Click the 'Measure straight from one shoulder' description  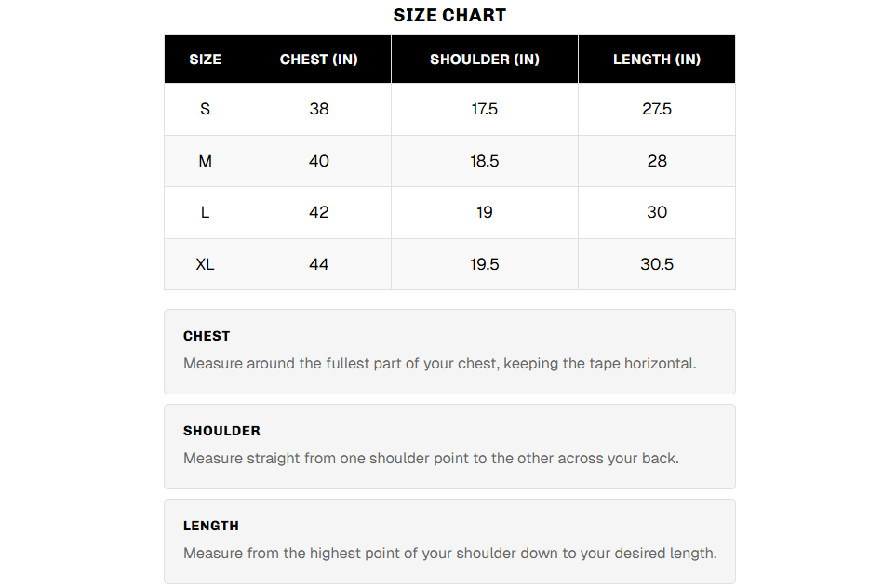click(431, 458)
